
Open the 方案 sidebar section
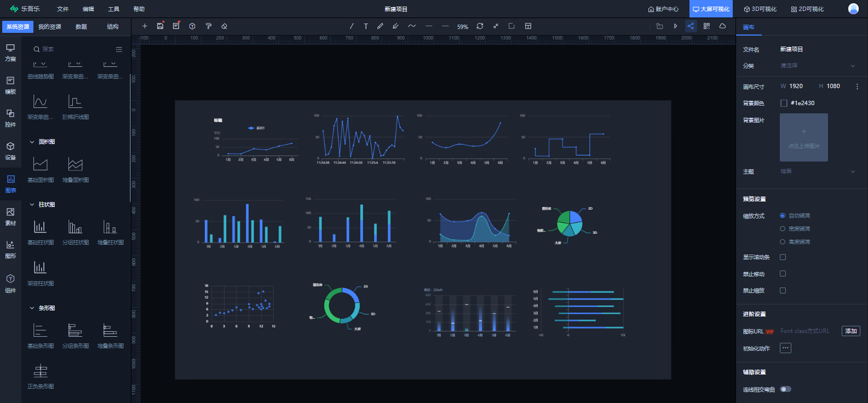[10, 53]
